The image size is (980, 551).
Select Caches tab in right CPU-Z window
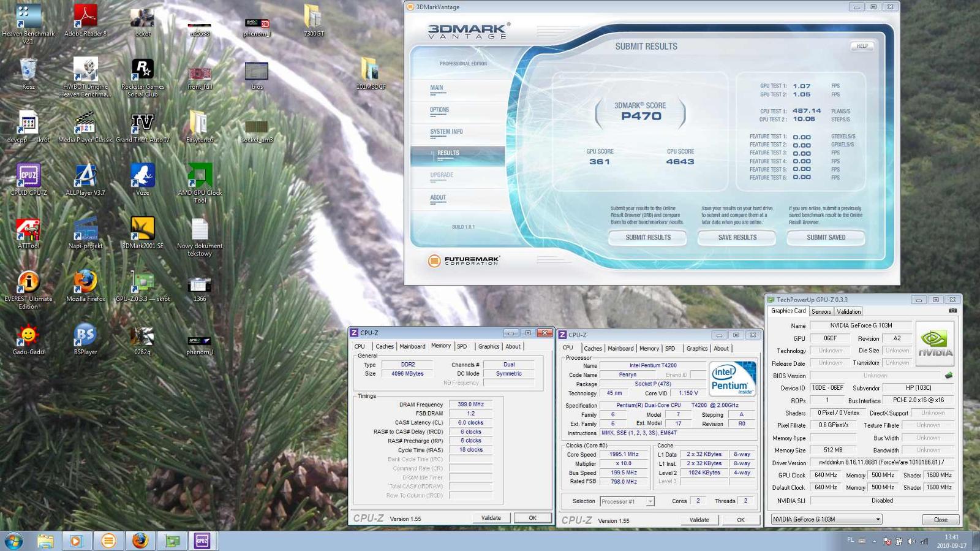point(593,348)
